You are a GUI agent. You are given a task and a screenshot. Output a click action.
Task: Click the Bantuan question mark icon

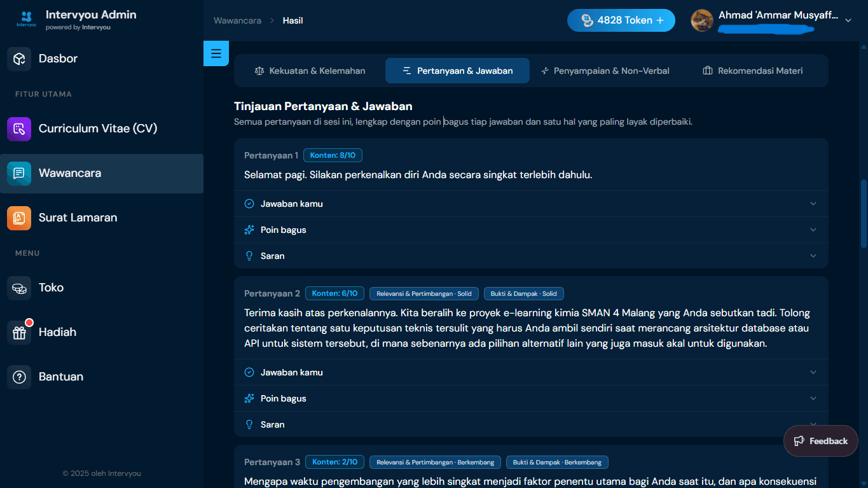tap(19, 377)
